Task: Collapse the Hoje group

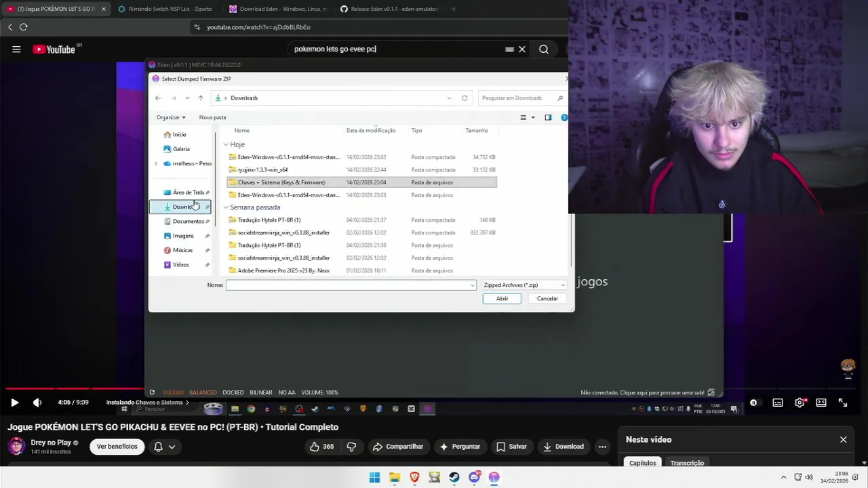Action: 226,144
